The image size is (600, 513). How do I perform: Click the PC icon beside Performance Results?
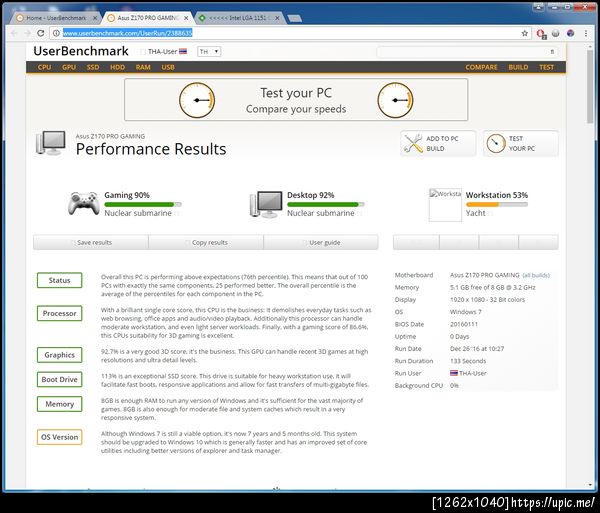(x=51, y=143)
